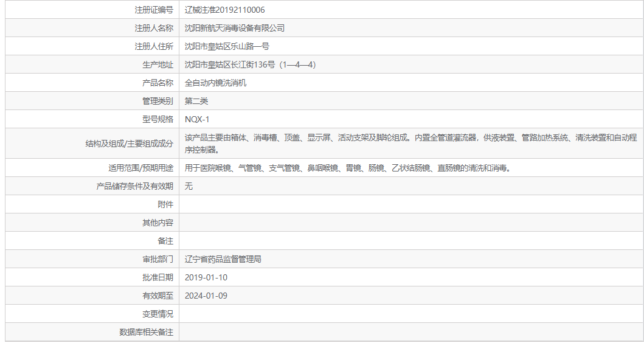The image size is (644, 343).
Task: Click the label 适用范围/预期用途
Action: (x=140, y=168)
